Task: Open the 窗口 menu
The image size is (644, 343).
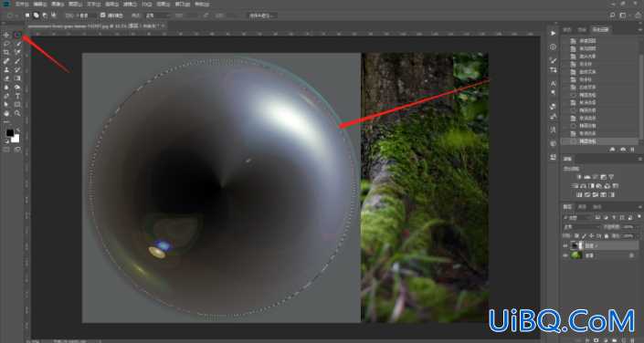Action: 182,4
